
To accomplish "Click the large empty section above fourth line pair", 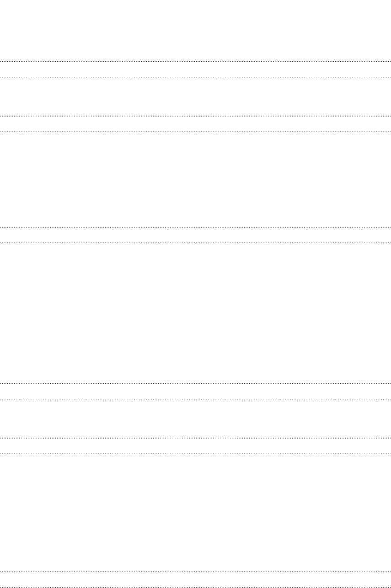I will click(195, 313).
